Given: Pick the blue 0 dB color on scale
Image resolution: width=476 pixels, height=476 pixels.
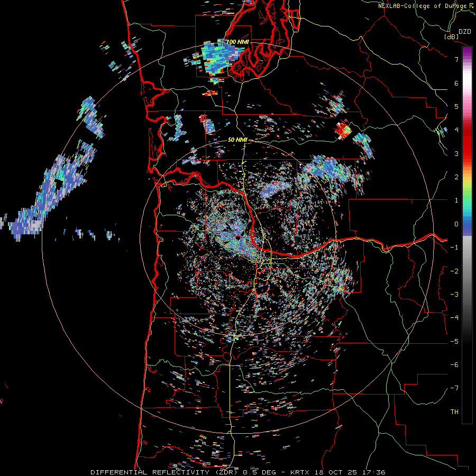Looking at the screenshot, I should pyautogui.click(x=467, y=224).
